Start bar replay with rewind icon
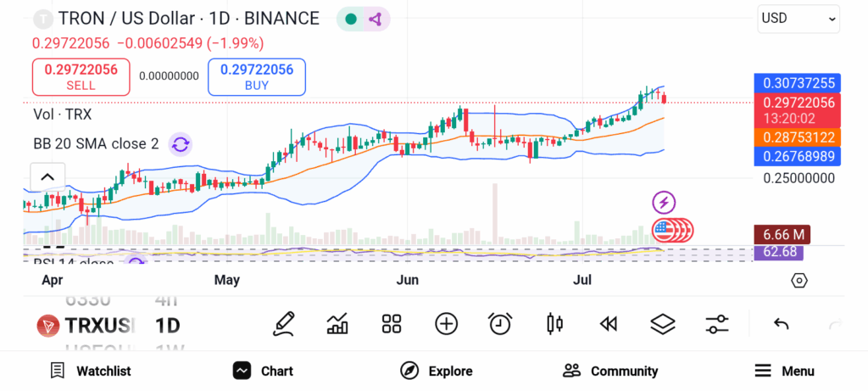Screen dimensions: 868x391 click(609, 324)
